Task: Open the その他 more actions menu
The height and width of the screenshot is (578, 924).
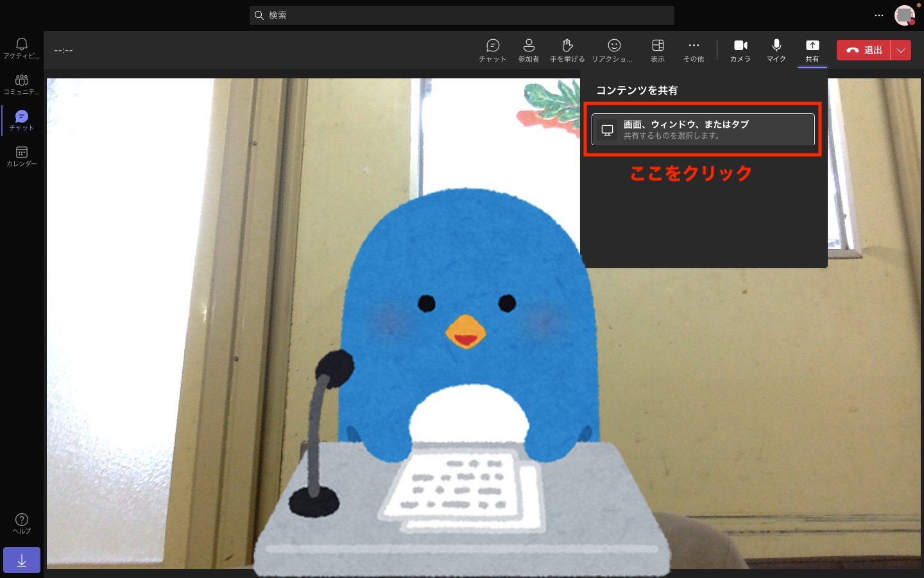Action: [x=693, y=50]
